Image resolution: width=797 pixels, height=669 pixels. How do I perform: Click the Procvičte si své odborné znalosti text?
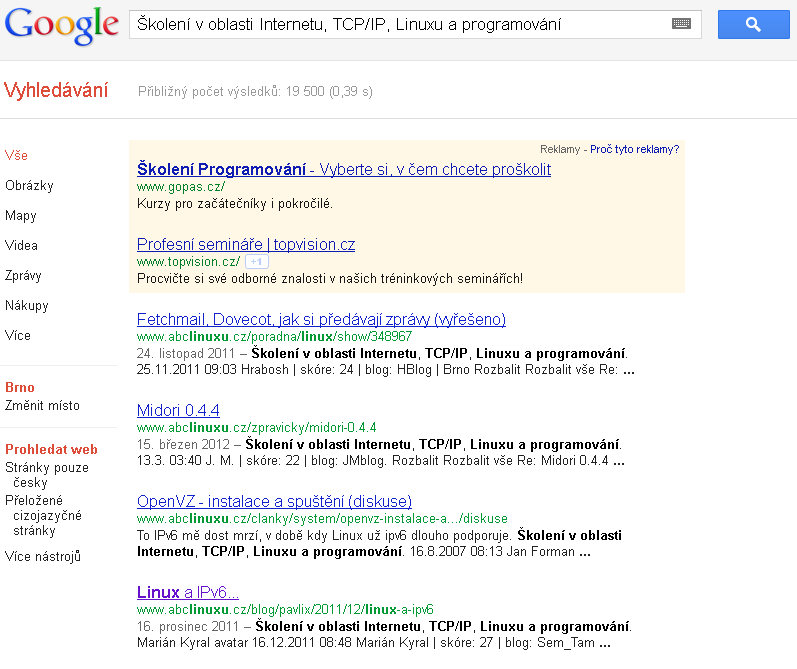[330, 279]
